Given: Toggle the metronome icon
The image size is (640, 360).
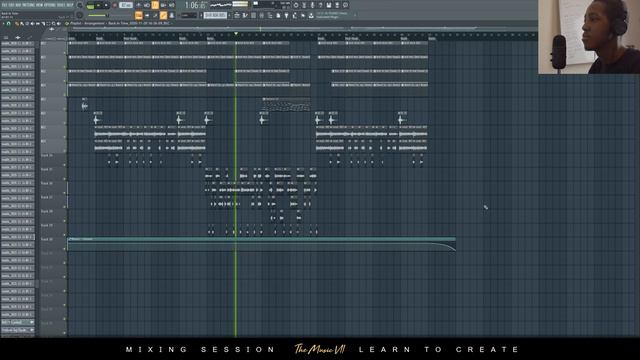Looking at the screenshot, I should coord(139,5).
